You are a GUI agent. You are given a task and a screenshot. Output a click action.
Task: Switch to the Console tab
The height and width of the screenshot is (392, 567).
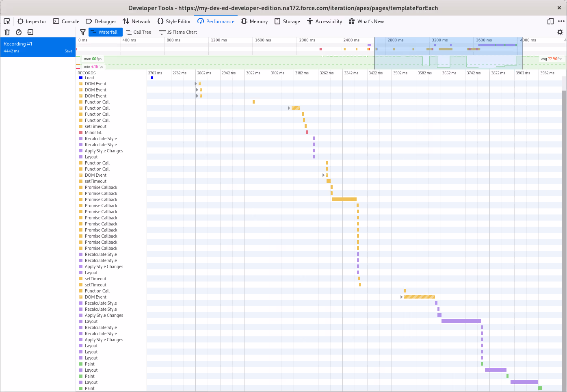coord(66,22)
